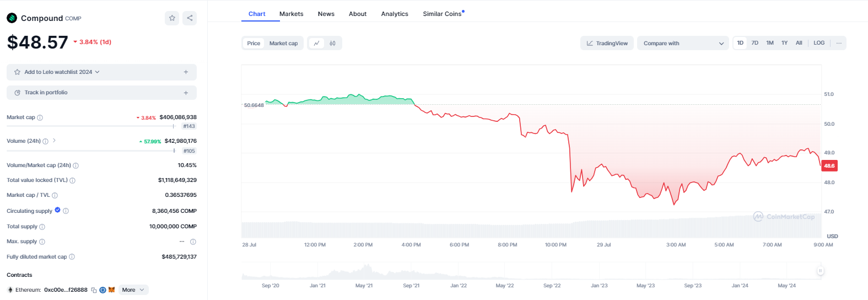
Task: Click the MetaMask fox icon
Action: 111,290
